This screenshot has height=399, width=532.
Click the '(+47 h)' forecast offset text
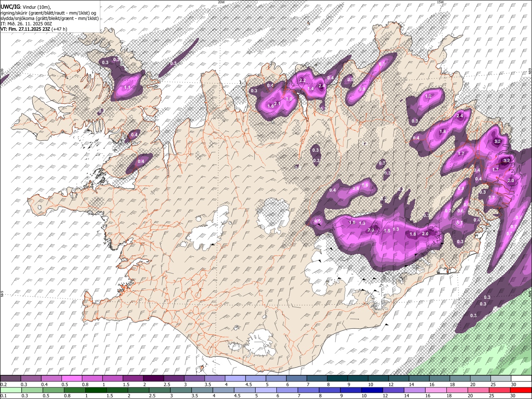click(59, 29)
